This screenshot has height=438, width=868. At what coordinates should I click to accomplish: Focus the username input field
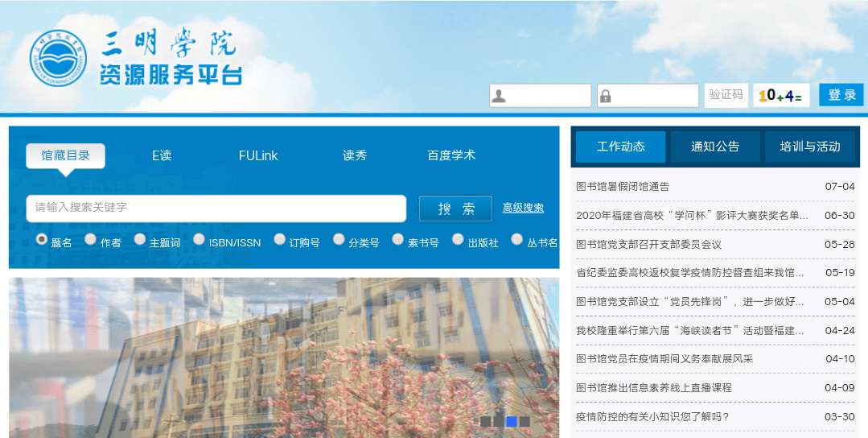pyautogui.click(x=541, y=96)
